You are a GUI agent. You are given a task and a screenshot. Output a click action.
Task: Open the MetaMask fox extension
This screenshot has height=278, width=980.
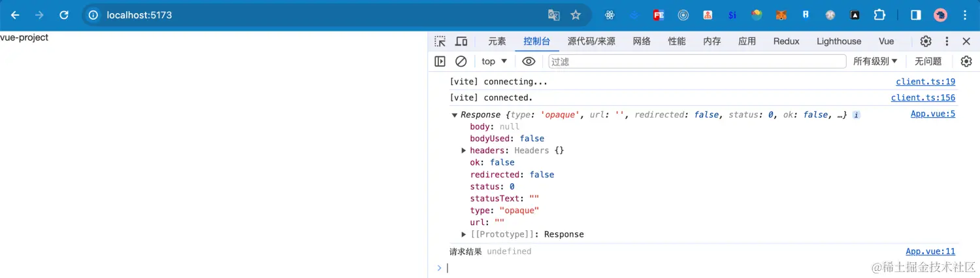coord(781,15)
